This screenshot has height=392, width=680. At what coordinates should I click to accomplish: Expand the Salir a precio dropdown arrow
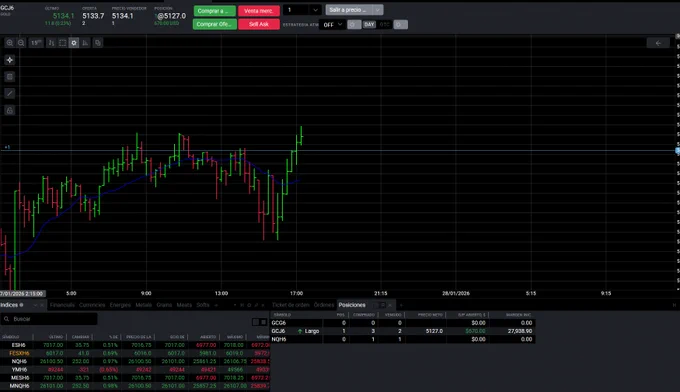tap(378, 10)
